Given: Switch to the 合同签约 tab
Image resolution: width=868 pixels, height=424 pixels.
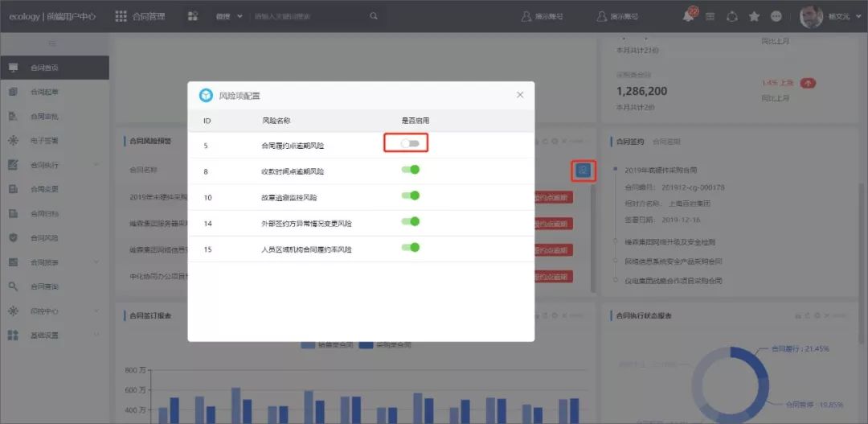Looking at the screenshot, I should 630,142.
